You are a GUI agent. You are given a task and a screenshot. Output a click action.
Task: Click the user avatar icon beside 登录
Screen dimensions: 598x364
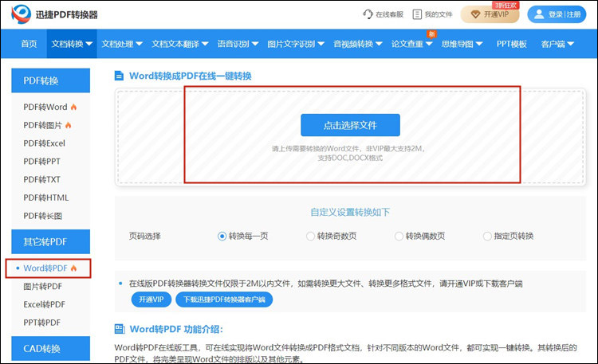coord(539,14)
